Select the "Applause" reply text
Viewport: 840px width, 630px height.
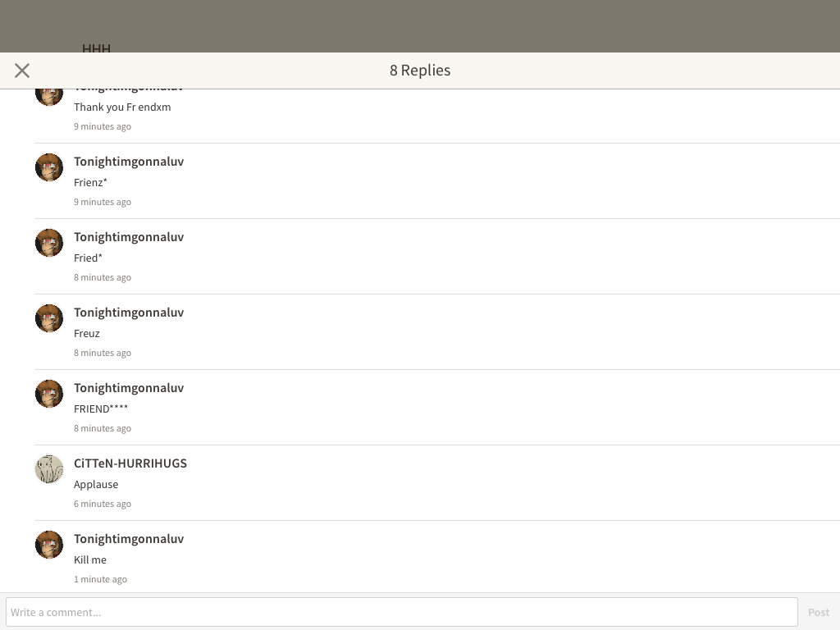pos(96,485)
